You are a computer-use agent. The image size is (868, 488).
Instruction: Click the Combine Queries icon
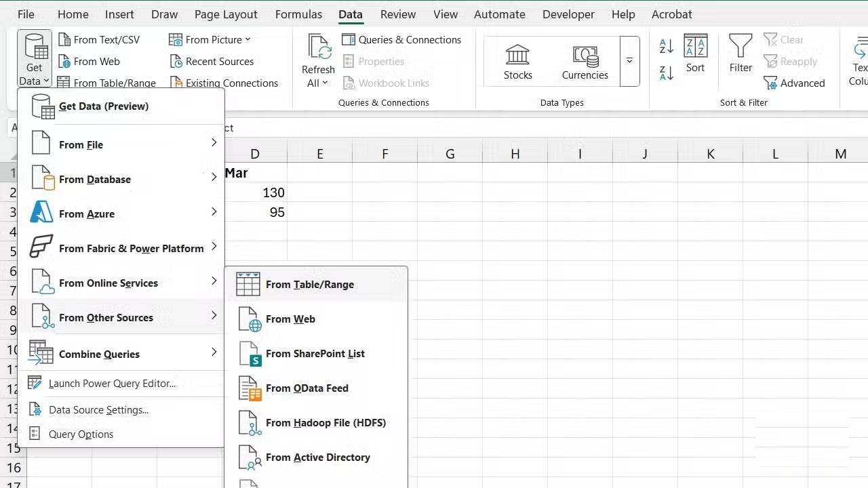click(x=41, y=353)
